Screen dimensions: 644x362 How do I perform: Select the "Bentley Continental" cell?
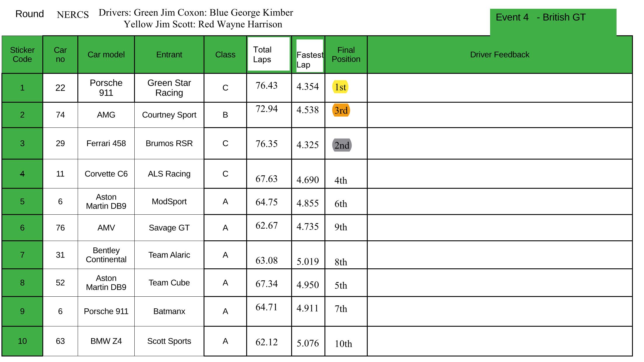point(106,255)
